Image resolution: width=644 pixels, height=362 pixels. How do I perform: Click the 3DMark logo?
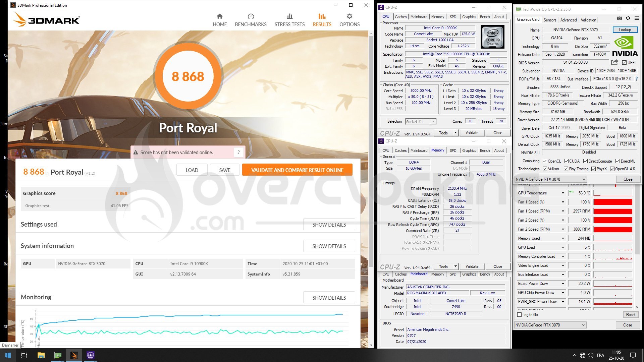click(x=47, y=20)
